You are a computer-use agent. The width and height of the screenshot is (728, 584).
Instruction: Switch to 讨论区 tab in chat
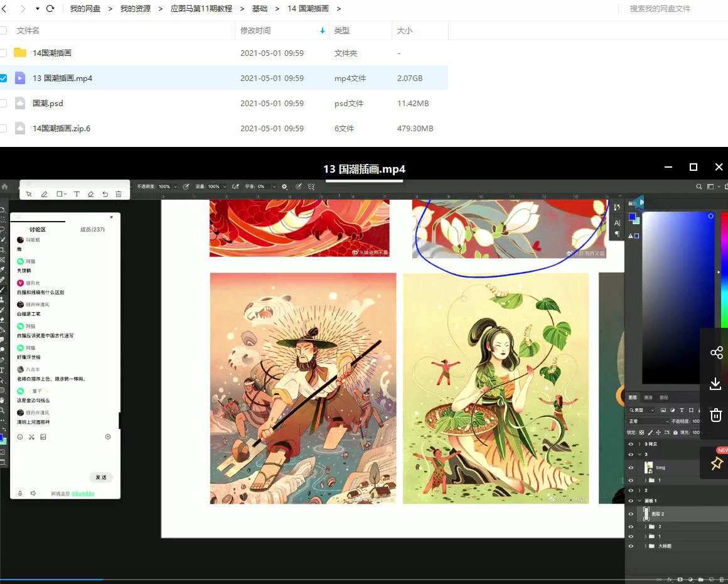[37, 229]
